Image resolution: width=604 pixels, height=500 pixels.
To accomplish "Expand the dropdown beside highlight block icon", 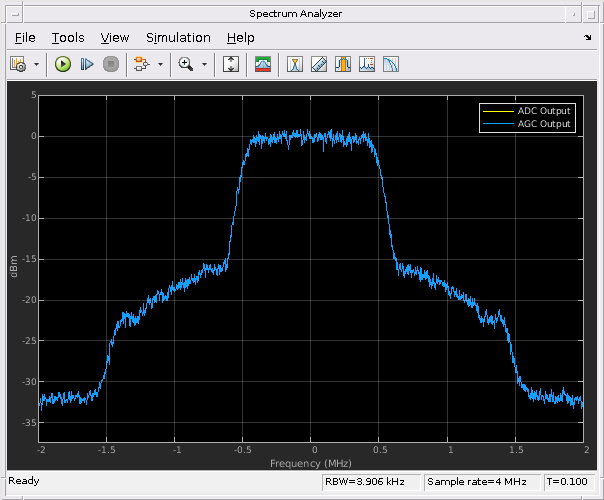I will click(160, 64).
